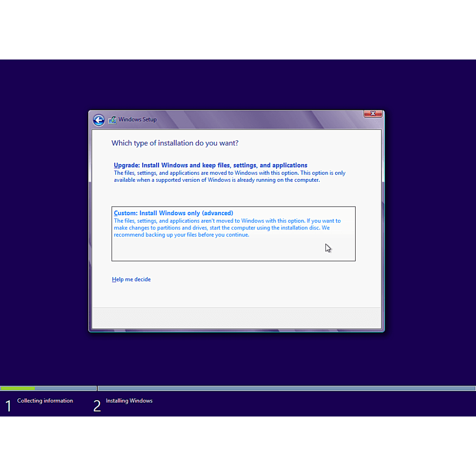Select Custom: Install Windows only (advanced)

click(173, 213)
